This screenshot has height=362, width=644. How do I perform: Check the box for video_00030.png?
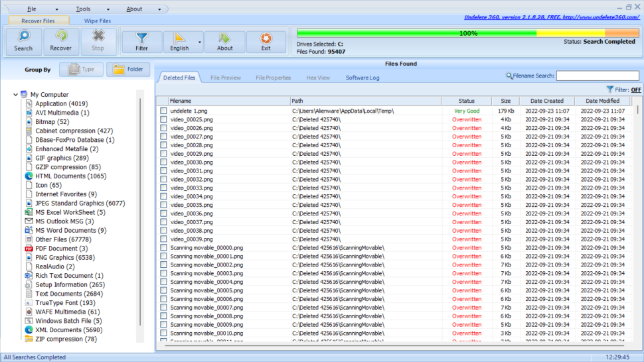click(x=163, y=162)
